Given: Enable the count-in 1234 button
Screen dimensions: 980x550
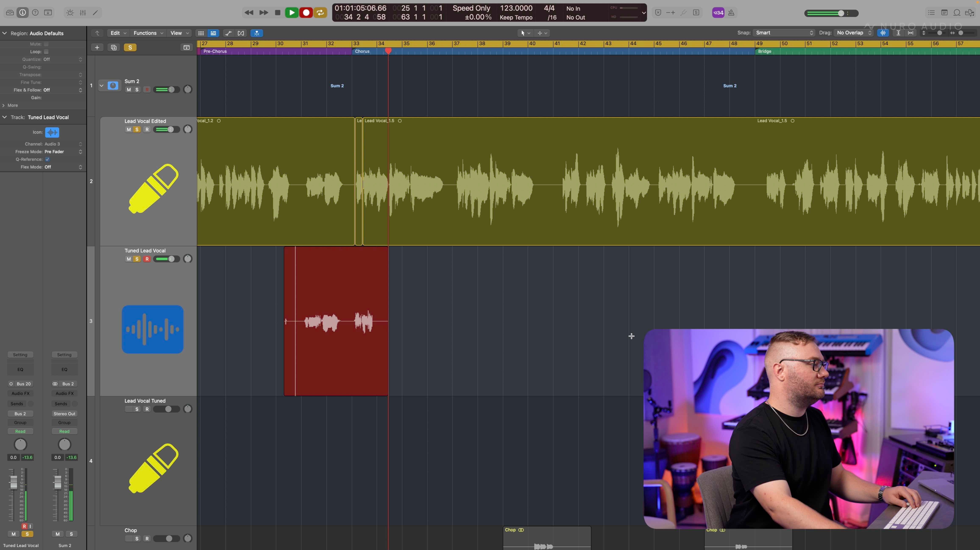Looking at the screenshot, I should (718, 12).
